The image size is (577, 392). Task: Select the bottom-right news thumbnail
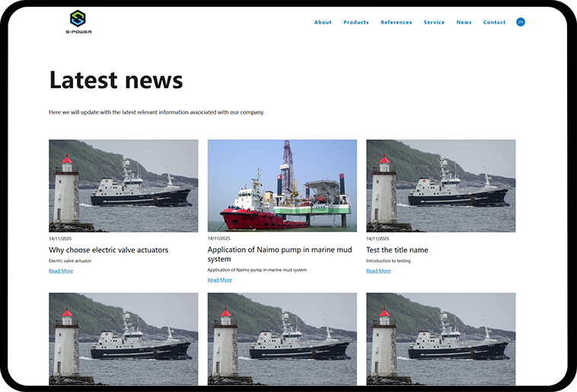click(441, 339)
